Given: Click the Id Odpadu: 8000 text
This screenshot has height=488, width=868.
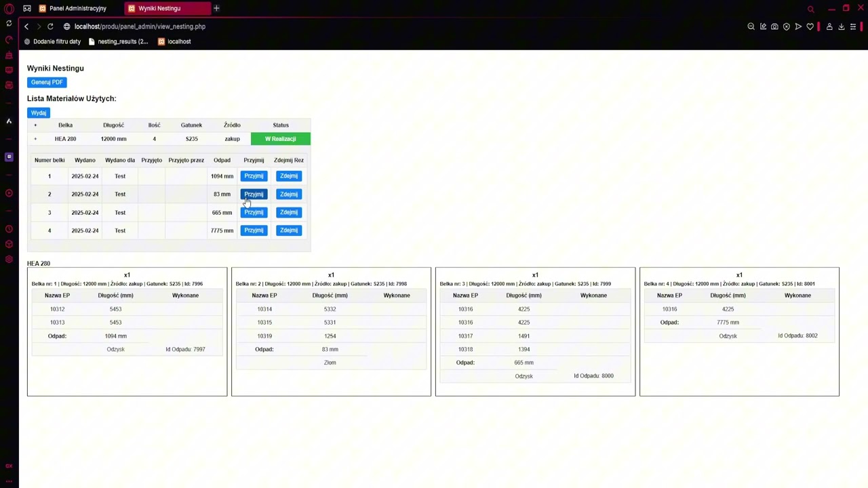Looking at the screenshot, I should pos(593,375).
